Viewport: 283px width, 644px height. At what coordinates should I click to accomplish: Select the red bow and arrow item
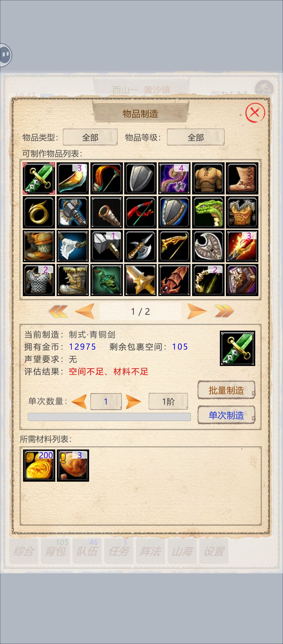(140, 212)
